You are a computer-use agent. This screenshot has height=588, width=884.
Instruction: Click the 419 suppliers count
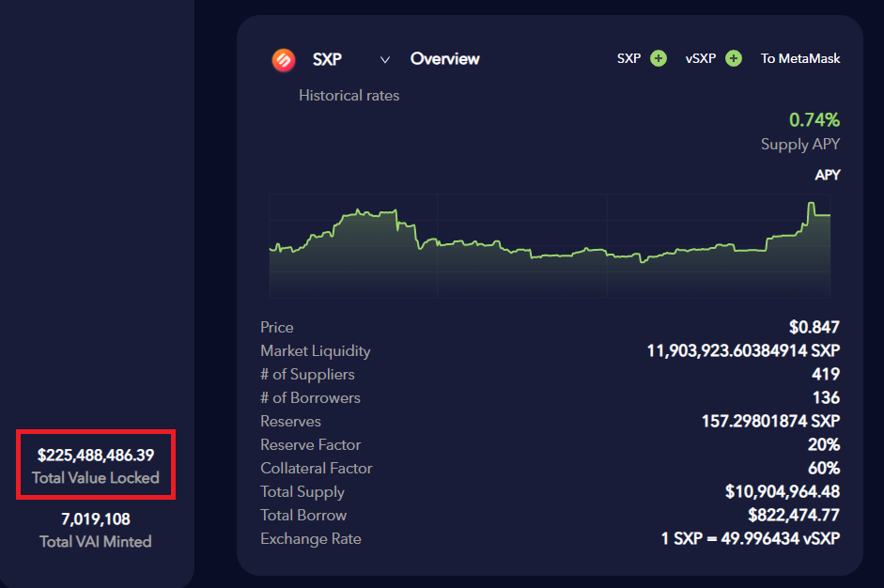click(x=826, y=374)
